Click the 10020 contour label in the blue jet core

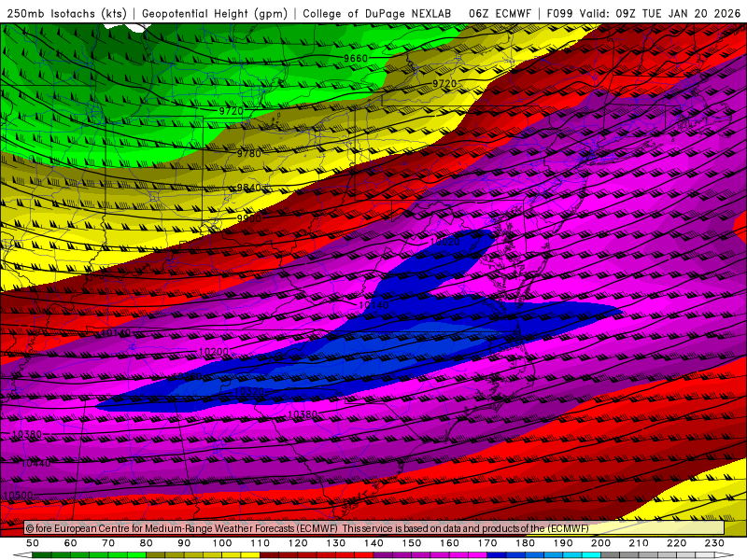[445, 242]
